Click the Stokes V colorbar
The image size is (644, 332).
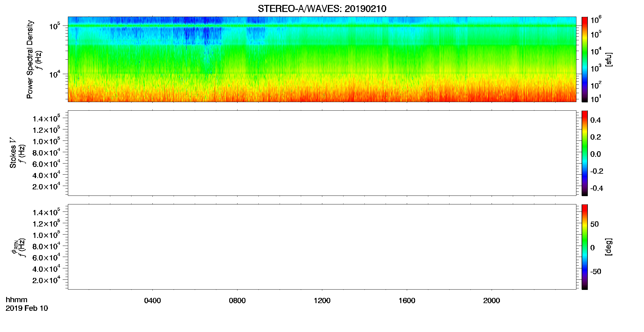point(585,153)
